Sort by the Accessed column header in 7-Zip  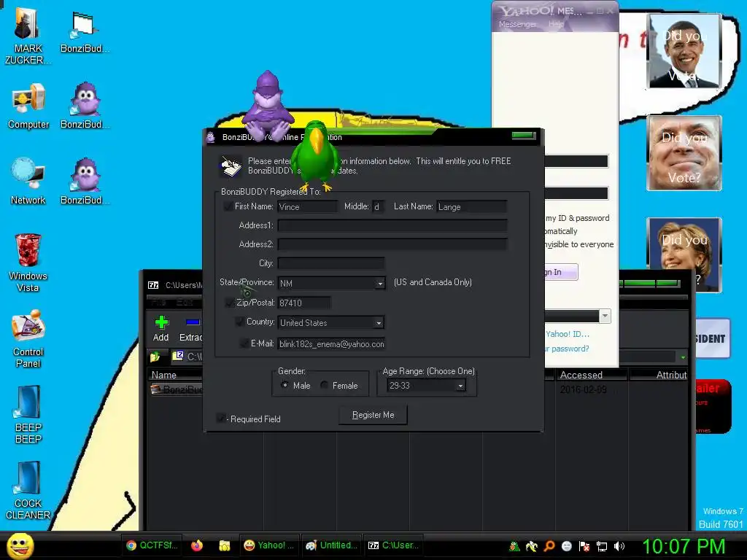[x=591, y=375]
